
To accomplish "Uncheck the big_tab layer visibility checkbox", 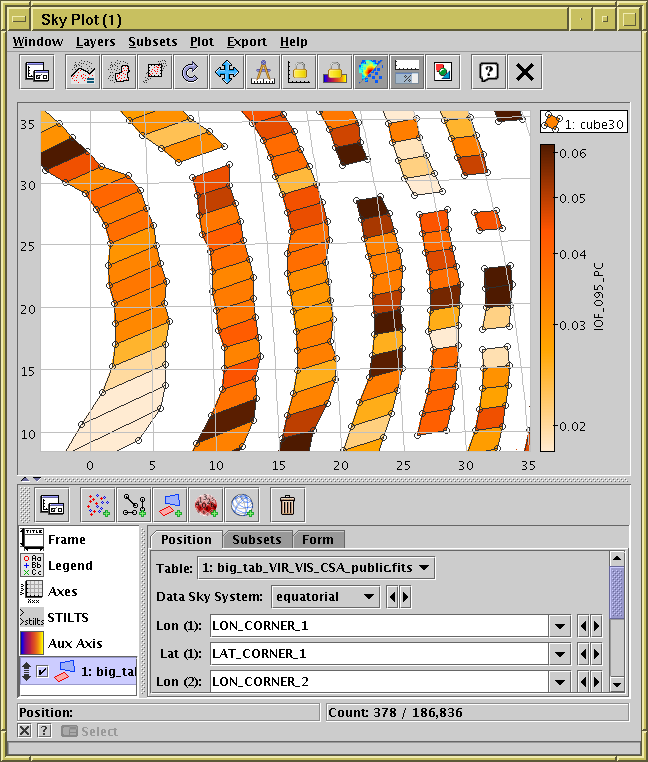I will [x=42, y=672].
